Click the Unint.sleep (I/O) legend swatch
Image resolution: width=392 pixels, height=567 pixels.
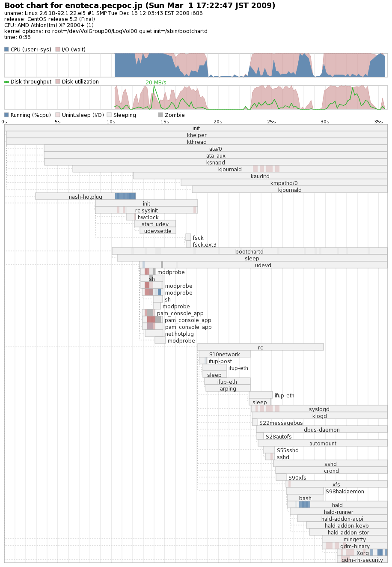[58, 115]
